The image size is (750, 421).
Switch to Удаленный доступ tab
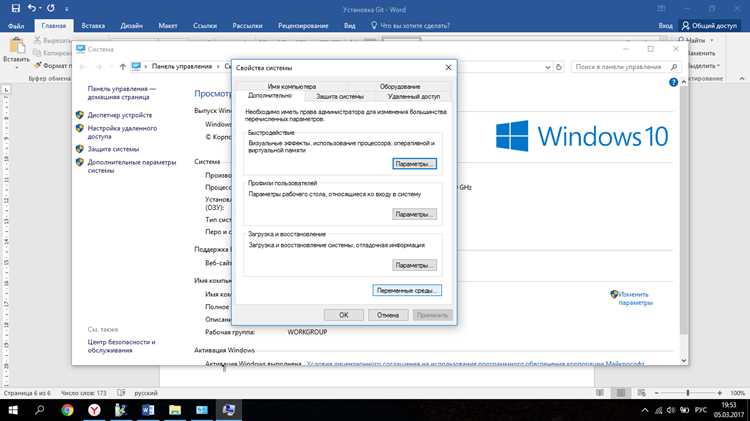tap(414, 96)
